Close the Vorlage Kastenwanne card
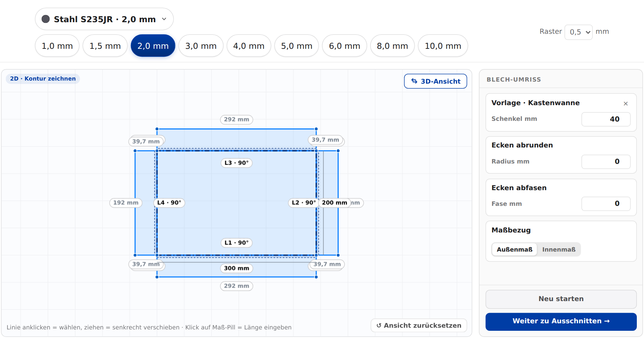644x340 pixels. click(x=626, y=103)
